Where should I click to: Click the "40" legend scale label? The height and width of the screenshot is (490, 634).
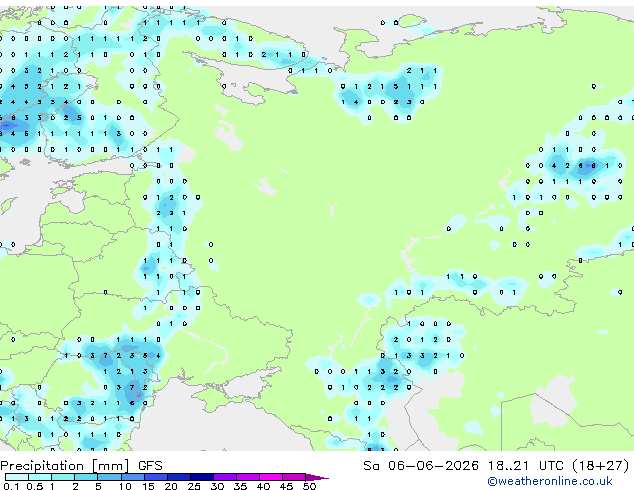263,486
